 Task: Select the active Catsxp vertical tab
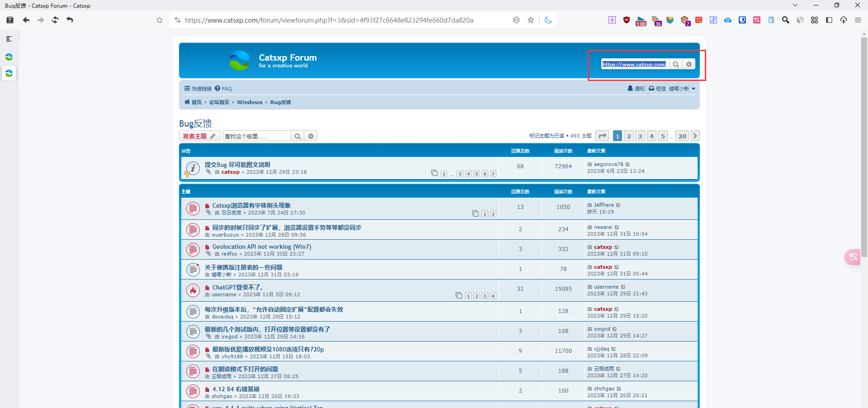coord(9,73)
